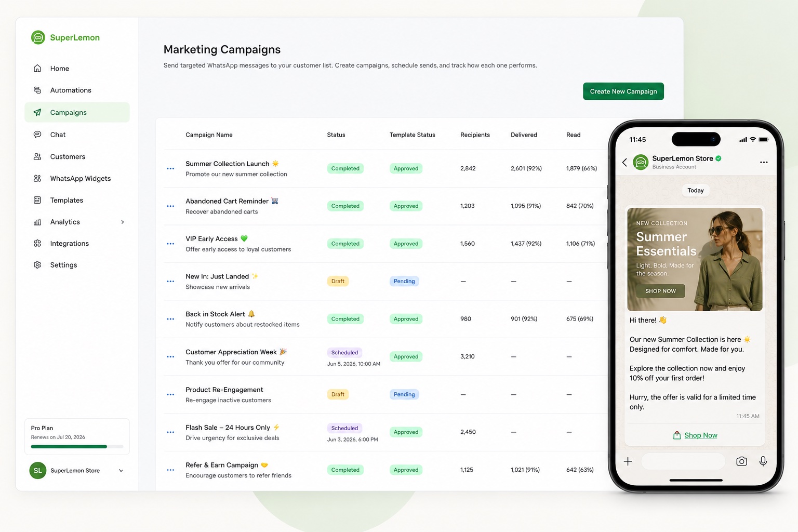Tap the microphone icon in phone chat

coord(763,461)
